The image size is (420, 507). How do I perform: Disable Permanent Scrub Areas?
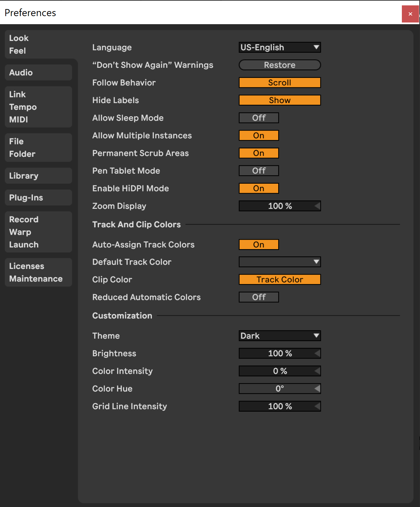pyautogui.click(x=259, y=153)
